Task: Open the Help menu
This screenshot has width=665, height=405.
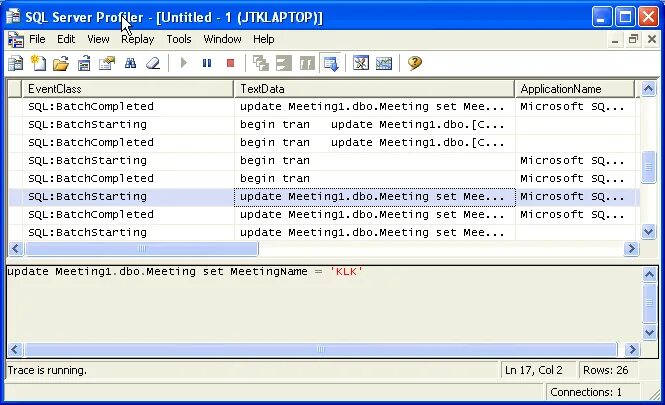Action: pos(263,39)
